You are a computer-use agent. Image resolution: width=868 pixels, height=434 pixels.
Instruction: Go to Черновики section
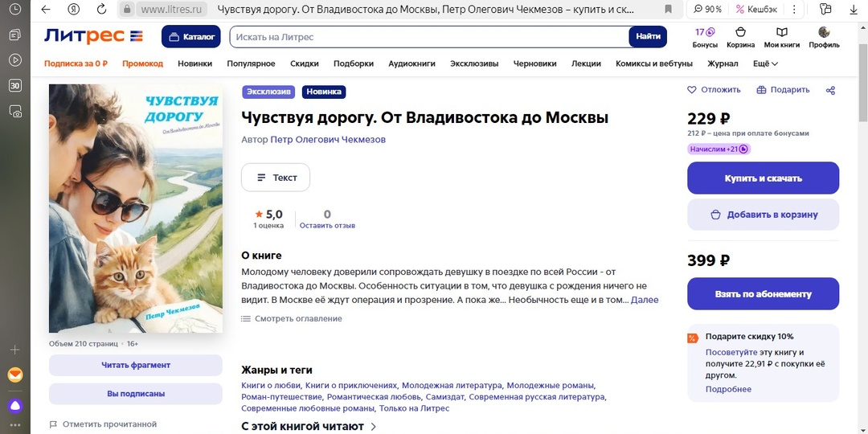pos(534,63)
